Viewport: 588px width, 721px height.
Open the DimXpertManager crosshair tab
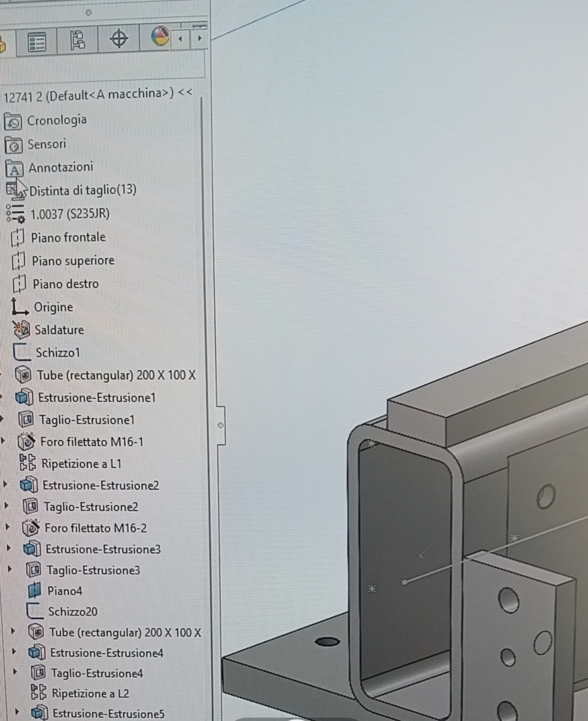click(x=119, y=38)
